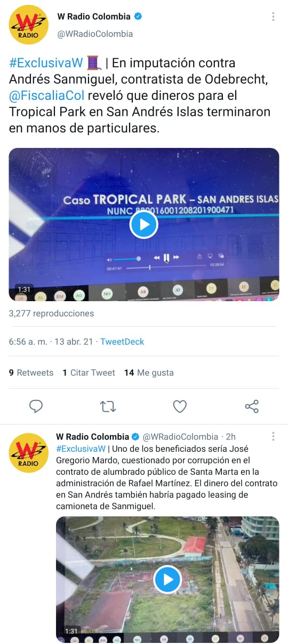
Task: Click the verified badge next to W Radio Colombia
Action: pos(138,17)
